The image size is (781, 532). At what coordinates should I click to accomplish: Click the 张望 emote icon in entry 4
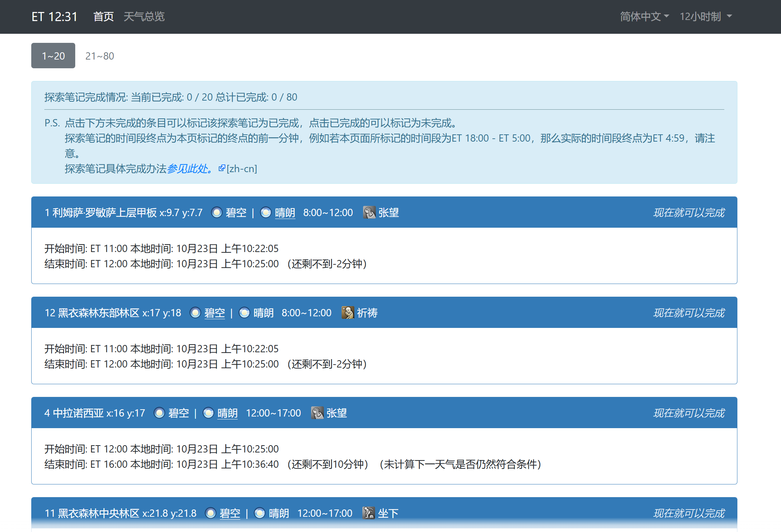click(317, 413)
